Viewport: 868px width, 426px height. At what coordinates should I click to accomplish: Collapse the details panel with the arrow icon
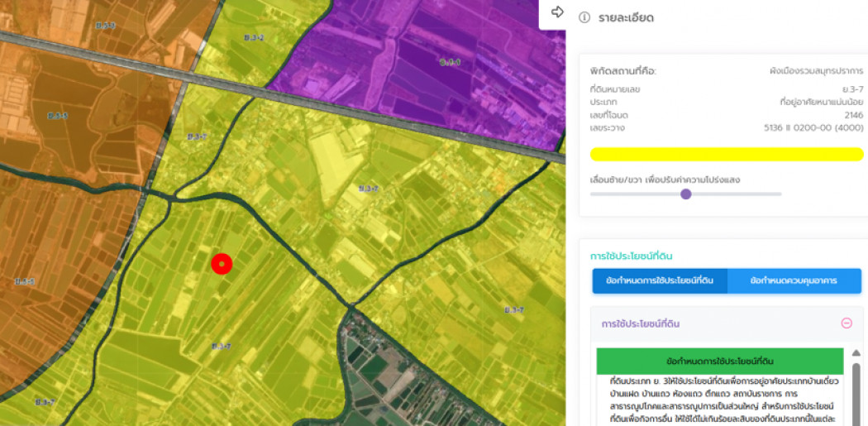(556, 12)
